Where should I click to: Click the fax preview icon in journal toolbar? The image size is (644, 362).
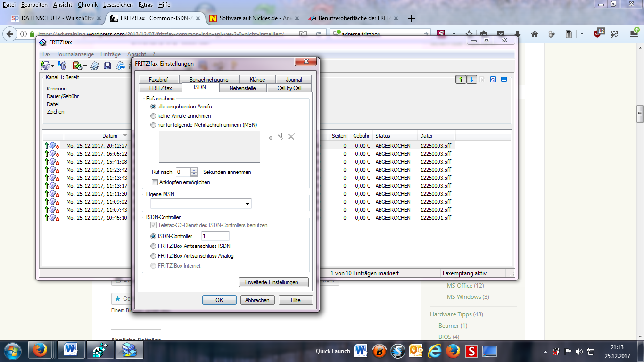point(493,79)
